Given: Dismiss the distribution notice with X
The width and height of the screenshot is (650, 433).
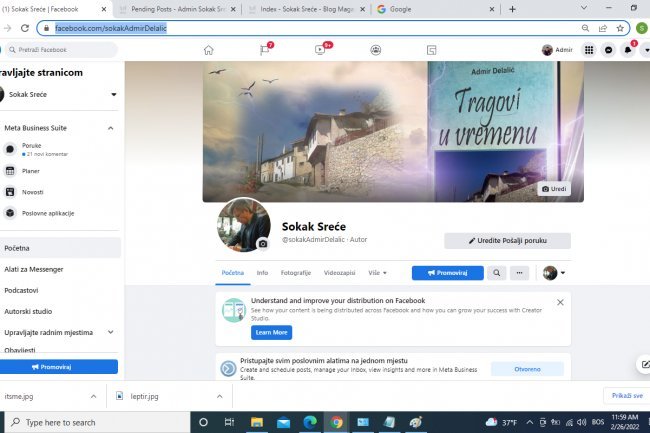Looking at the screenshot, I should [560, 302].
